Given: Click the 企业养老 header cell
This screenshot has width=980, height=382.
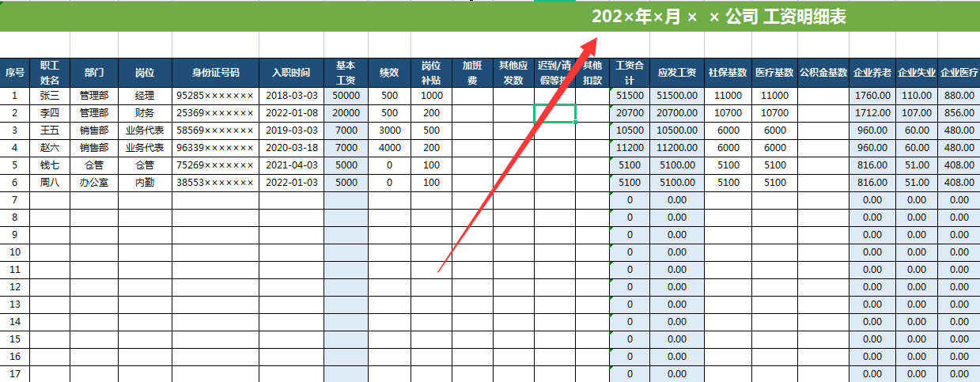Looking at the screenshot, I should click(872, 73).
